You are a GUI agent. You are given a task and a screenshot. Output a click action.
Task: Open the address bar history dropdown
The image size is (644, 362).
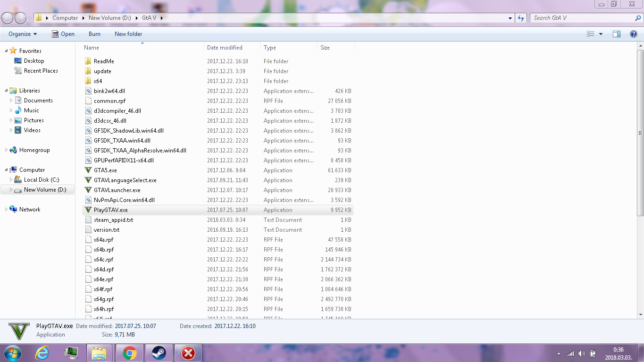[510, 18]
